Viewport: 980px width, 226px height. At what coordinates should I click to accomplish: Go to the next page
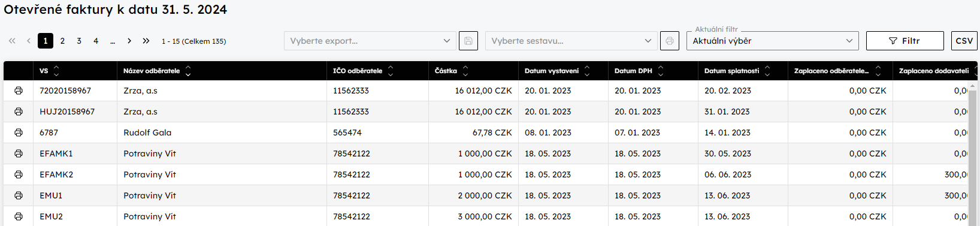(129, 41)
